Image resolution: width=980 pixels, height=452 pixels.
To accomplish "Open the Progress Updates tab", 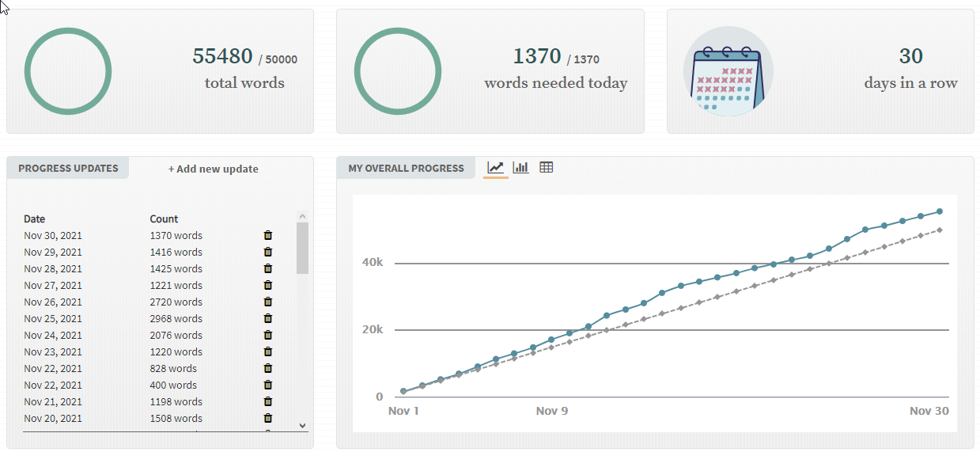I will 68,168.
